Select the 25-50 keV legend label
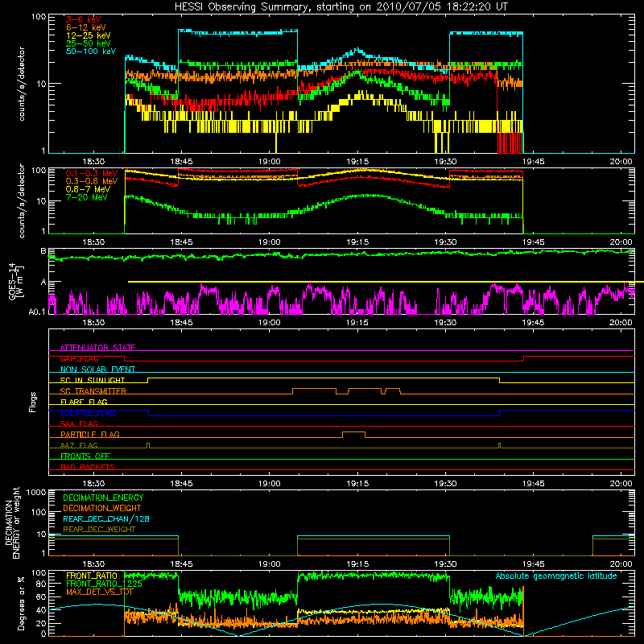 (x=88, y=43)
